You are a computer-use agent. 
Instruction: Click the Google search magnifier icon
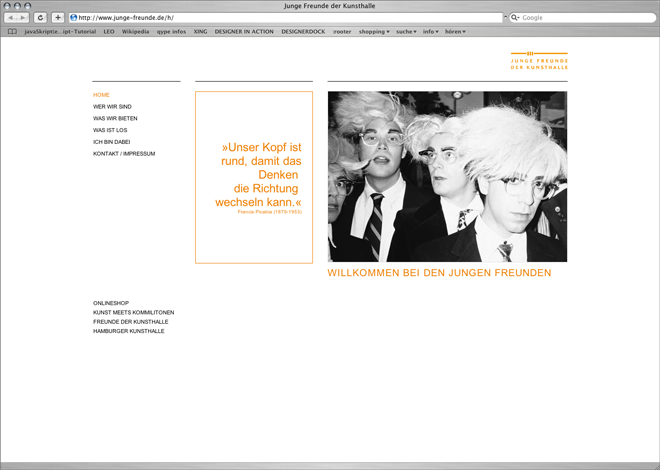pos(516,18)
